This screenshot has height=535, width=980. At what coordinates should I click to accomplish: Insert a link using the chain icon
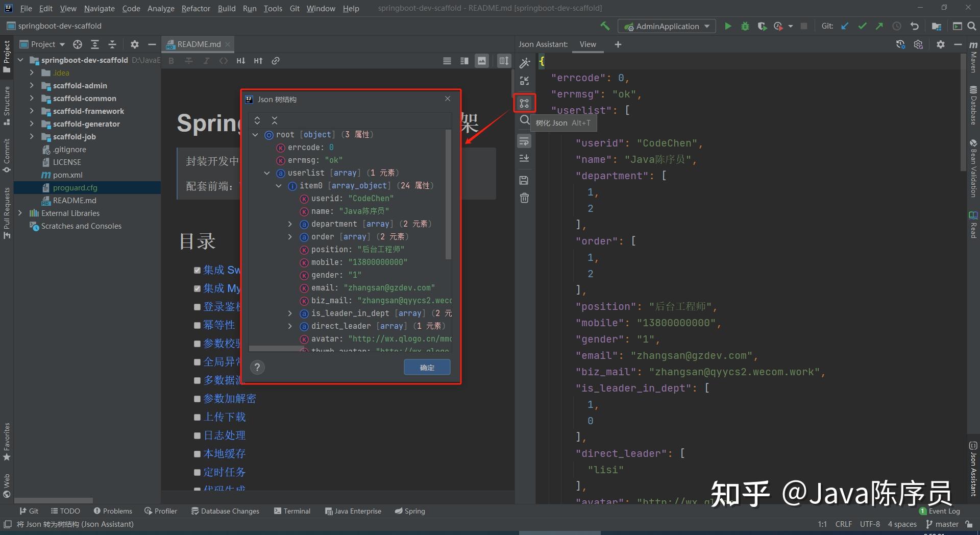(x=276, y=60)
